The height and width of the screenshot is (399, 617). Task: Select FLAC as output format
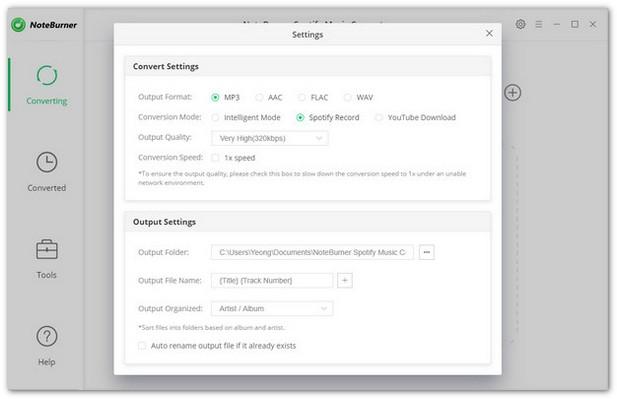302,98
